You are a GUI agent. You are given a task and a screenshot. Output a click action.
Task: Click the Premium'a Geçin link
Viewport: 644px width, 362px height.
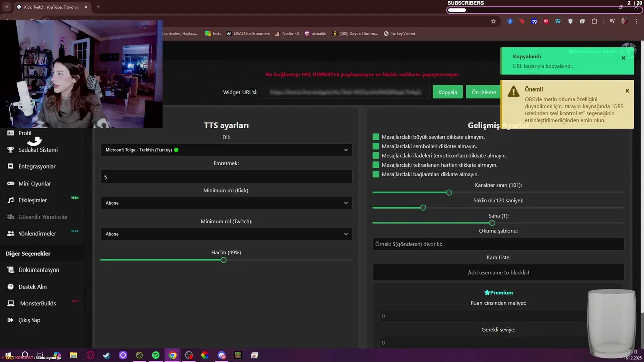(592, 52)
